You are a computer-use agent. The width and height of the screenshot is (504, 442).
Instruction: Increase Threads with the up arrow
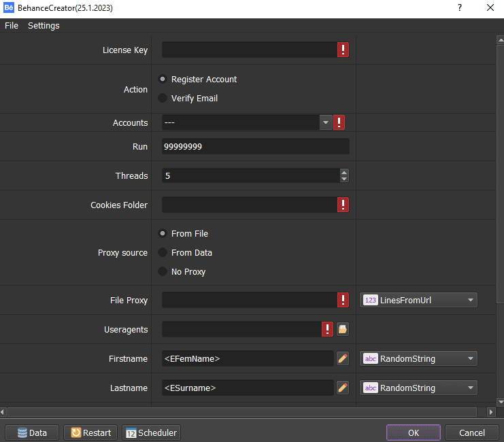[344, 172]
